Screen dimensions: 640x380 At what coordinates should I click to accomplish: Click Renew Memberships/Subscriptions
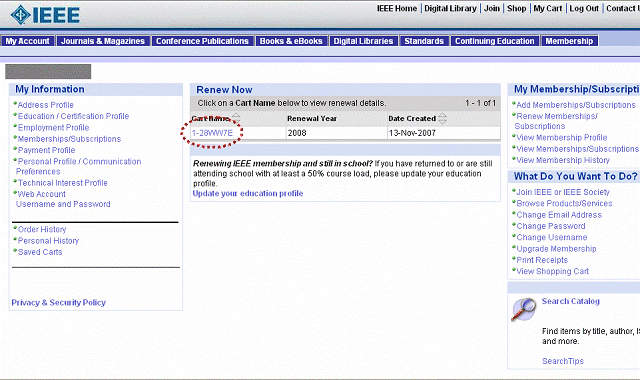click(x=556, y=121)
